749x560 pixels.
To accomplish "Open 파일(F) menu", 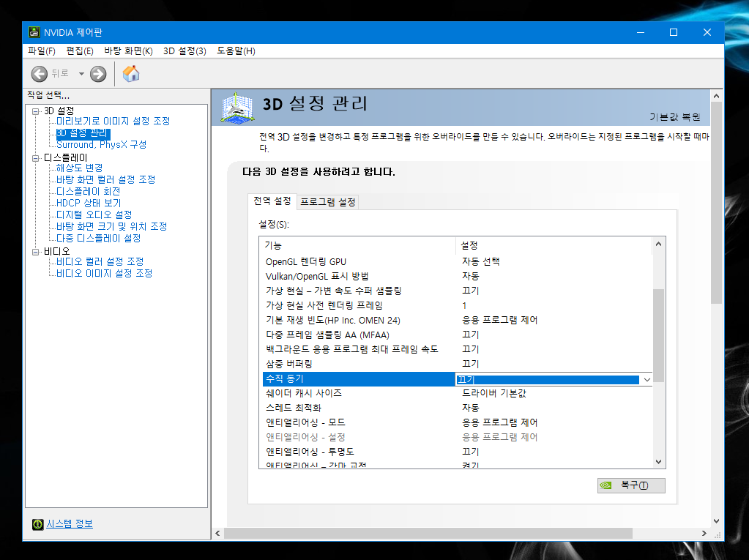I will point(42,51).
